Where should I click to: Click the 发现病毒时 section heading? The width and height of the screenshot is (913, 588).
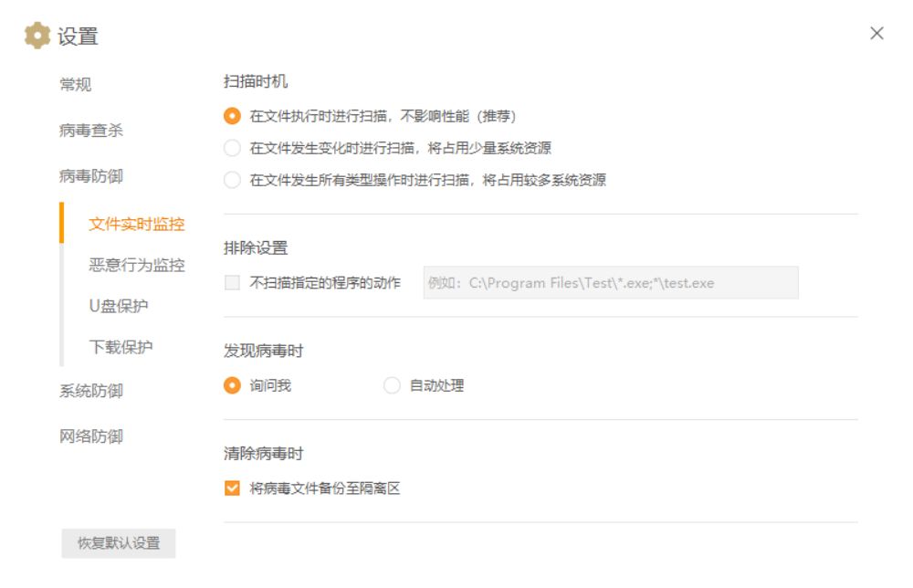pyautogui.click(x=263, y=351)
